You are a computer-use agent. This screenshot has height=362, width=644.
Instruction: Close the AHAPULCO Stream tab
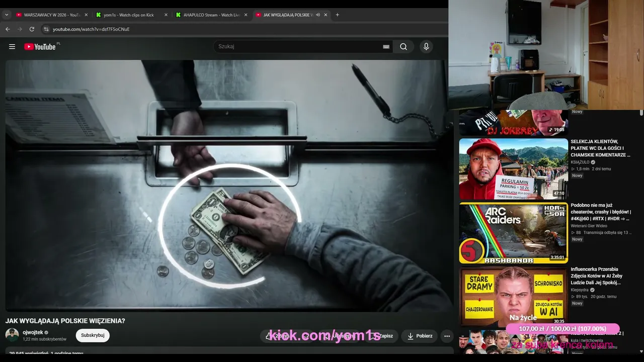(246, 15)
